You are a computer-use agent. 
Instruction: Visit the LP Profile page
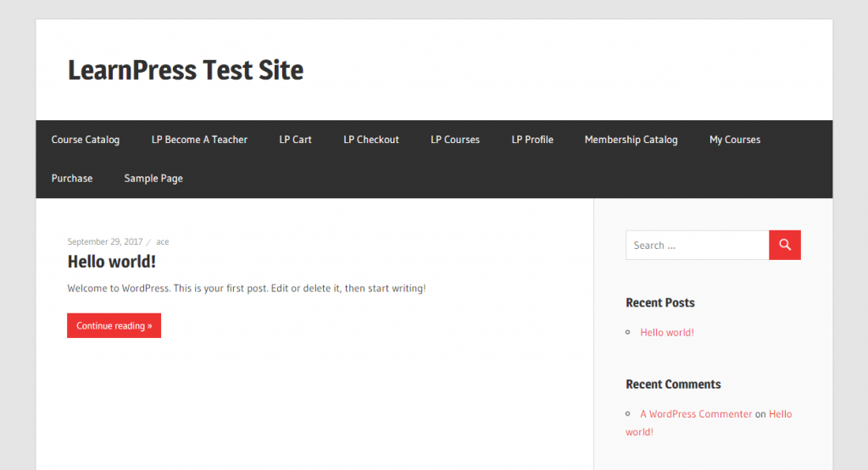[x=532, y=140]
